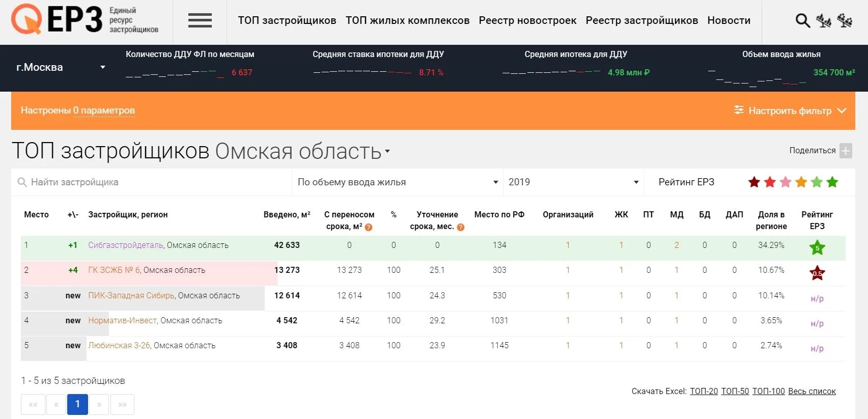Download ТОП-20 Excel file
The width and height of the screenshot is (868, 419).
coord(704,392)
